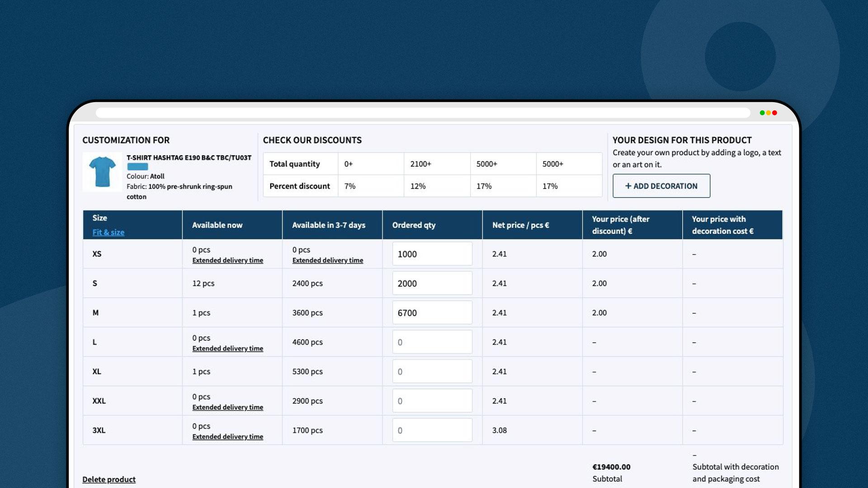Focus the 3XL size ordered quantity input
This screenshot has width=868, height=488.
[x=432, y=430]
